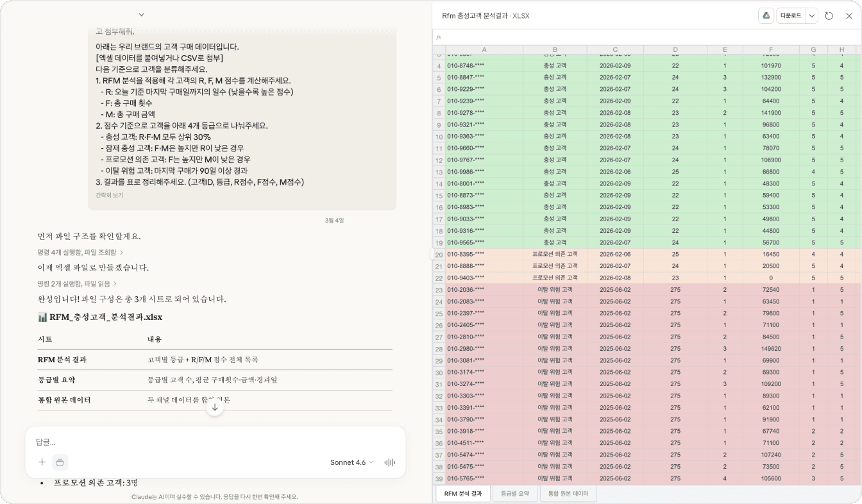Click value 16450 in row 20

click(x=771, y=255)
